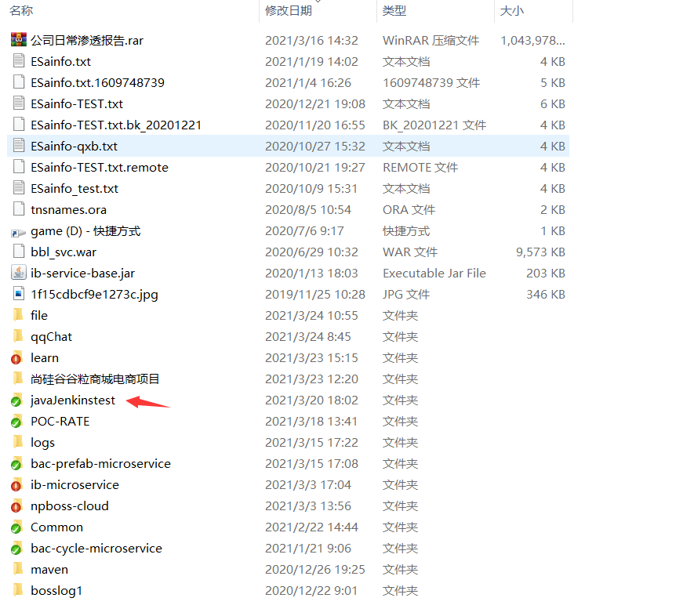This screenshot has width=694, height=616.
Task: Select folder name npboss-cloud
Action: [70, 506]
